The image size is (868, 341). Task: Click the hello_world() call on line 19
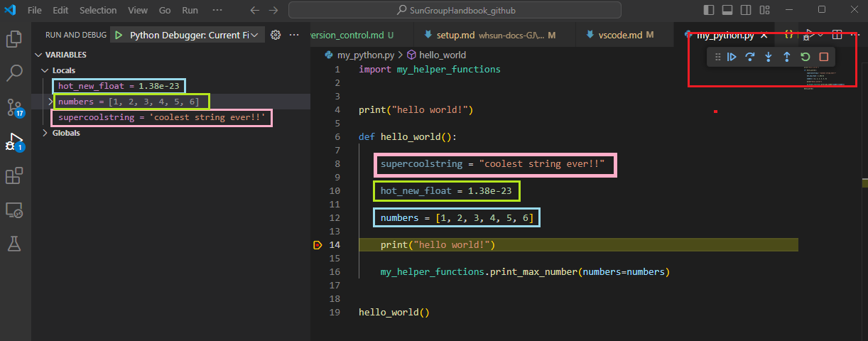click(394, 313)
